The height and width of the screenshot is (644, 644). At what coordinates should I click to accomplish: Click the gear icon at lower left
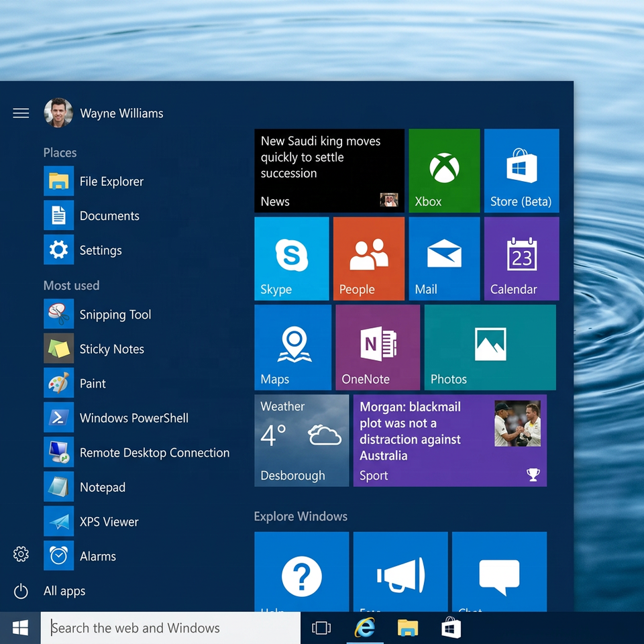pyautogui.click(x=21, y=554)
